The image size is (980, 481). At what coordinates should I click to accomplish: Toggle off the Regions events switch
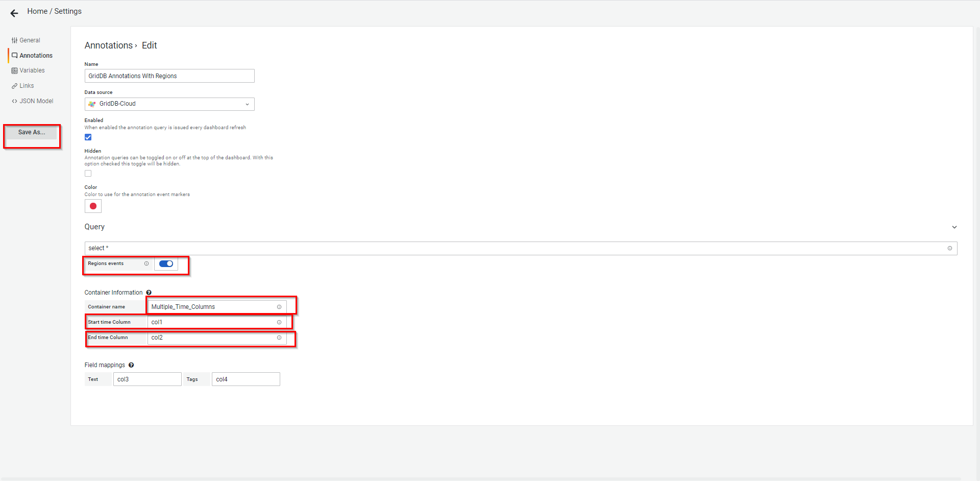tap(166, 263)
